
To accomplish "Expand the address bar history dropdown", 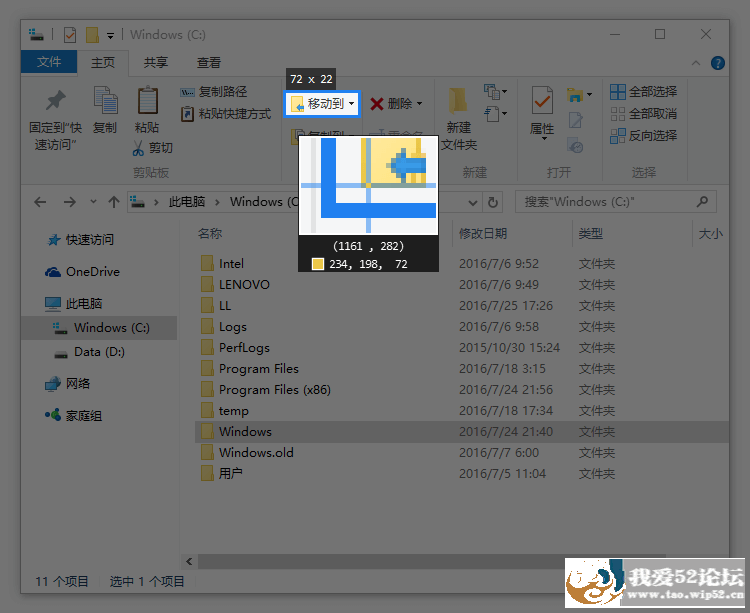I will pyautogui.click(x=473, y=202).
